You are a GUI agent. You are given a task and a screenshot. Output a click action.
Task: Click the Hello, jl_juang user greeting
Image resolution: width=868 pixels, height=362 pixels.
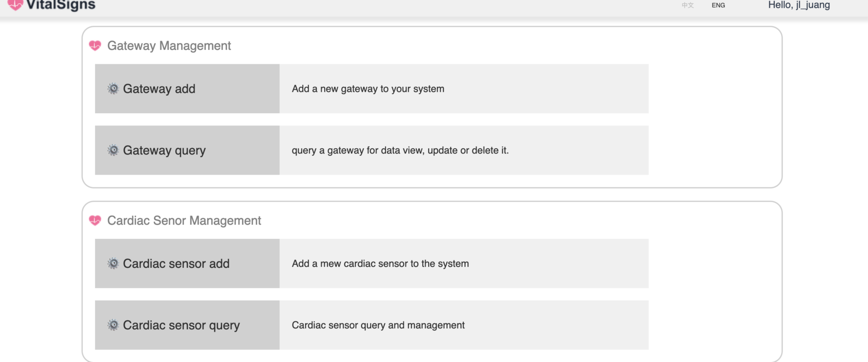tap(799, 5)
